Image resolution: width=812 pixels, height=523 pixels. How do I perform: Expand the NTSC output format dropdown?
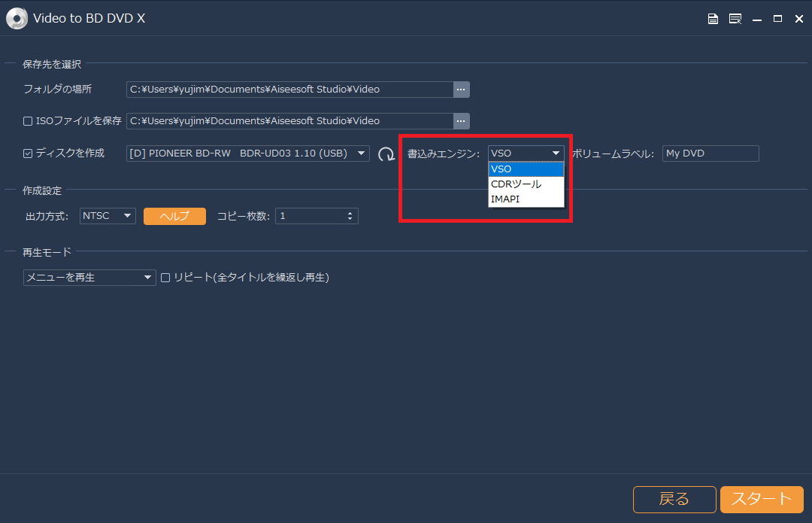pyautogui.click(x=108, y=216)
